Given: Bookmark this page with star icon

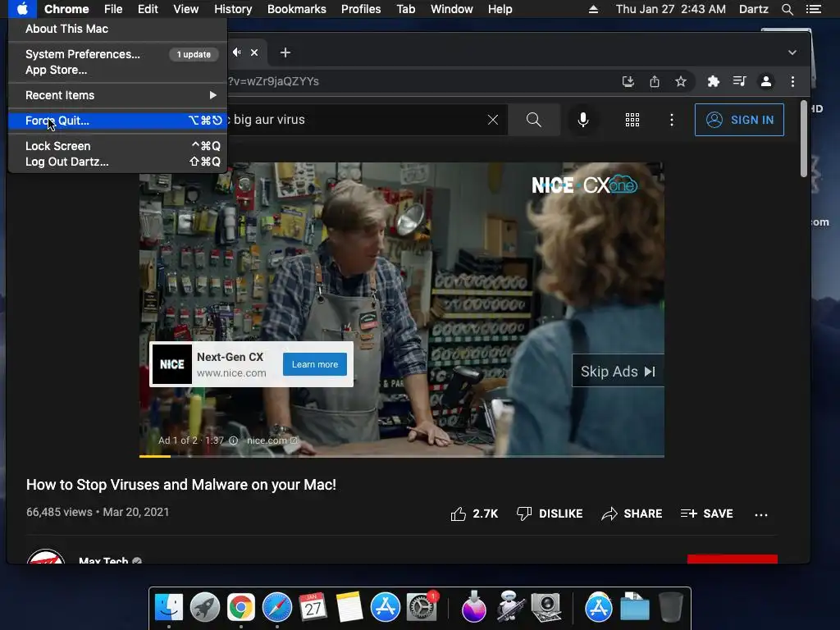Looking at the screenshot, I should click(680, 81).
